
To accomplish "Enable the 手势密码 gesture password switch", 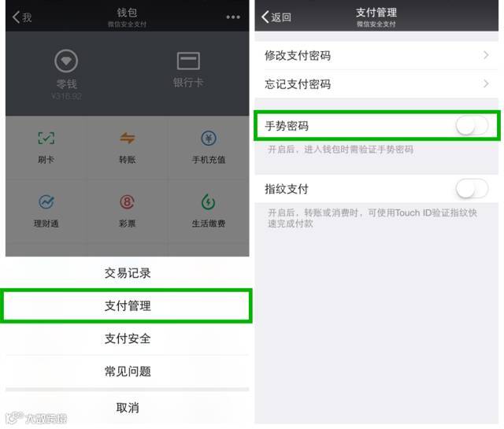I will [472, 126].
